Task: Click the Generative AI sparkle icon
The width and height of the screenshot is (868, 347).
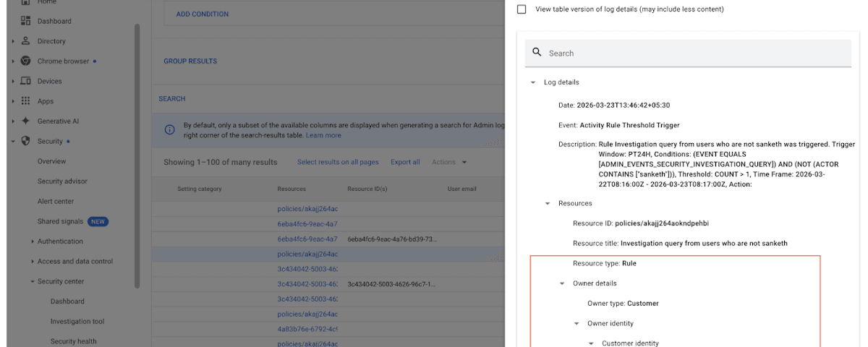Action: point(26,121)
